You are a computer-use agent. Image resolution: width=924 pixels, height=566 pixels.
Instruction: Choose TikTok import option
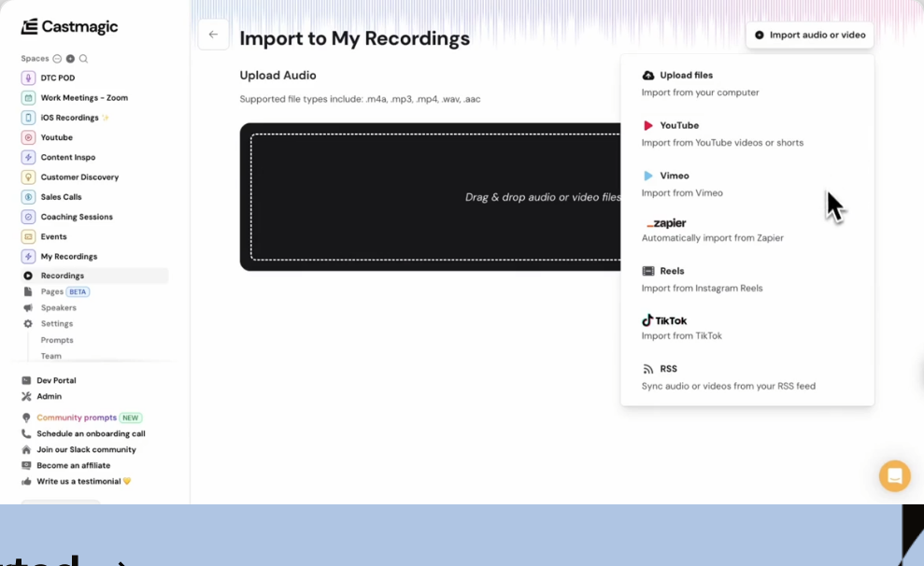tap(746, 328)
